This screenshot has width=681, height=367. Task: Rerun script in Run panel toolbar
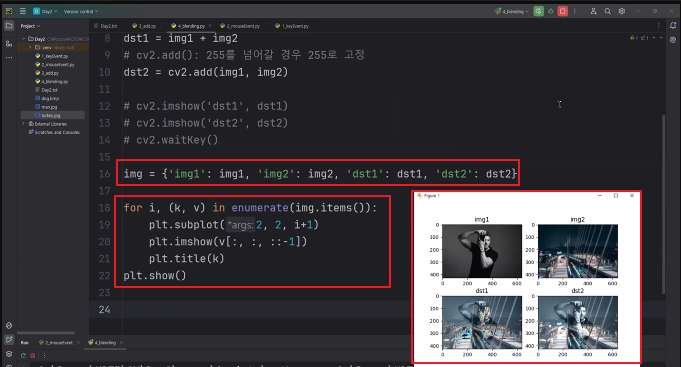23,356
